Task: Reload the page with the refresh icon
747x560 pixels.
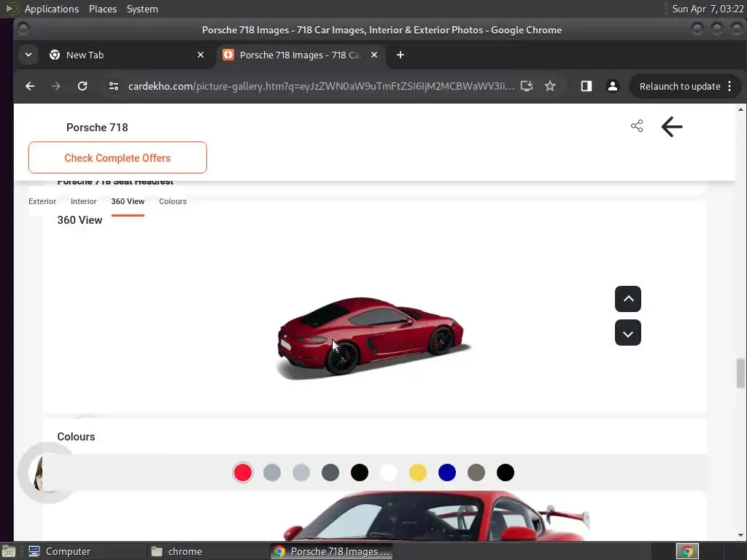Action: pyautogui.click(x=82, y=86)
